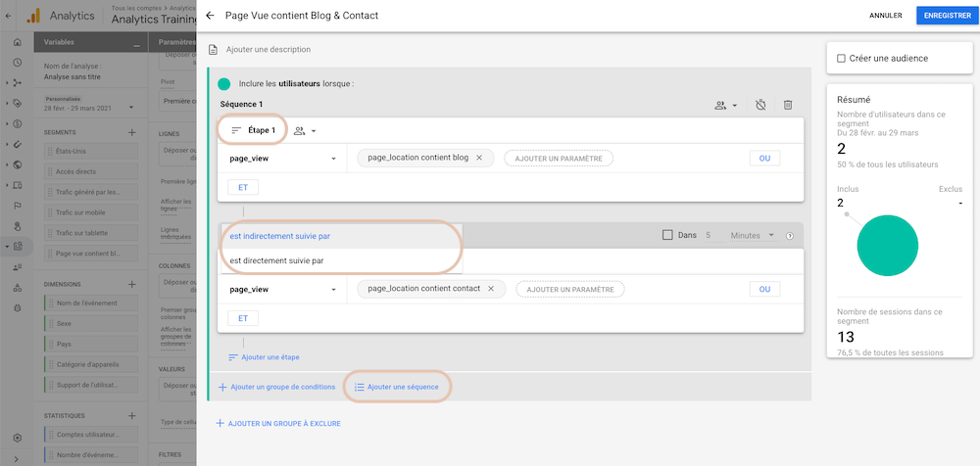Remove the page_location contient blog chip
980x466 pixels.
[479, 158]
